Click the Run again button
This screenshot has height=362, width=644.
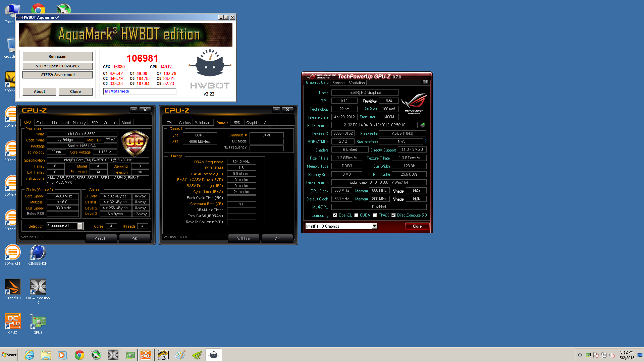pyautogui.click(x=58, y=56)
